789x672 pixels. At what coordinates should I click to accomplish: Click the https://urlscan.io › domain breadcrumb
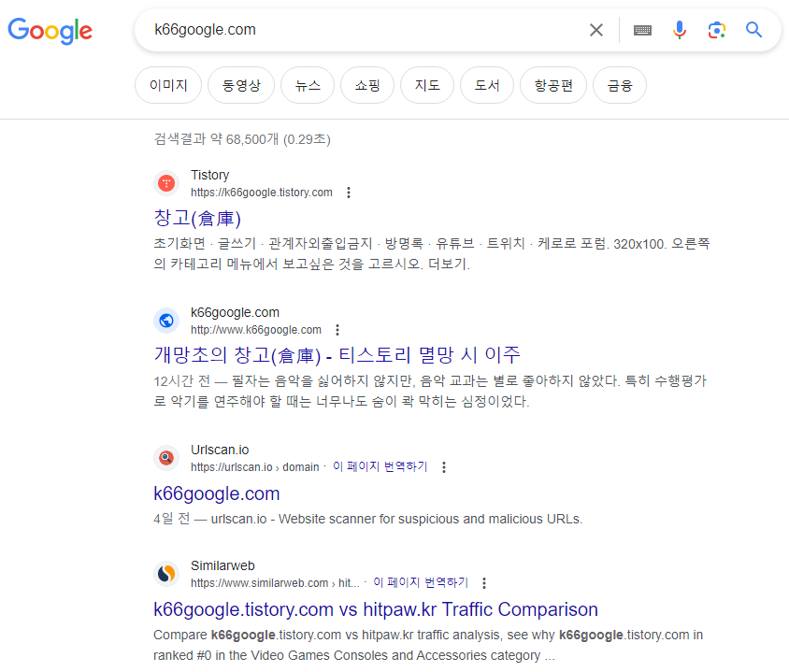(x=254, y=467)
